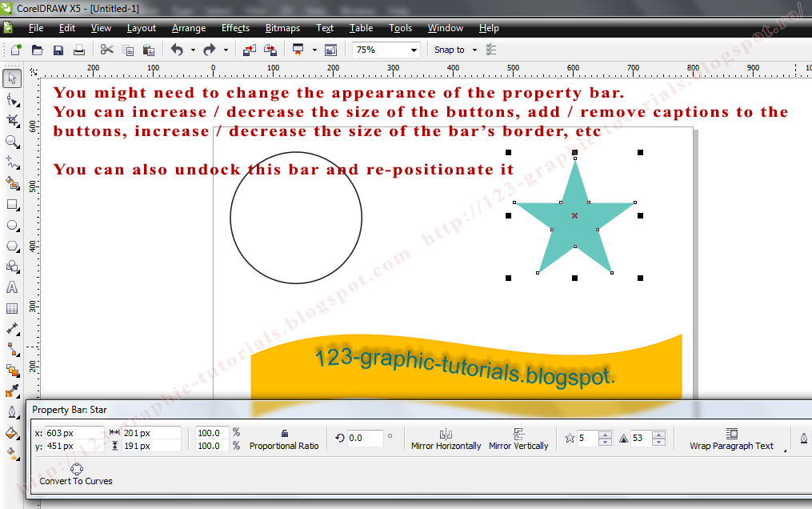Enable Wrap Paragraph Text
The width and height of the screenshot is (812, 509).
click(732, 438)
